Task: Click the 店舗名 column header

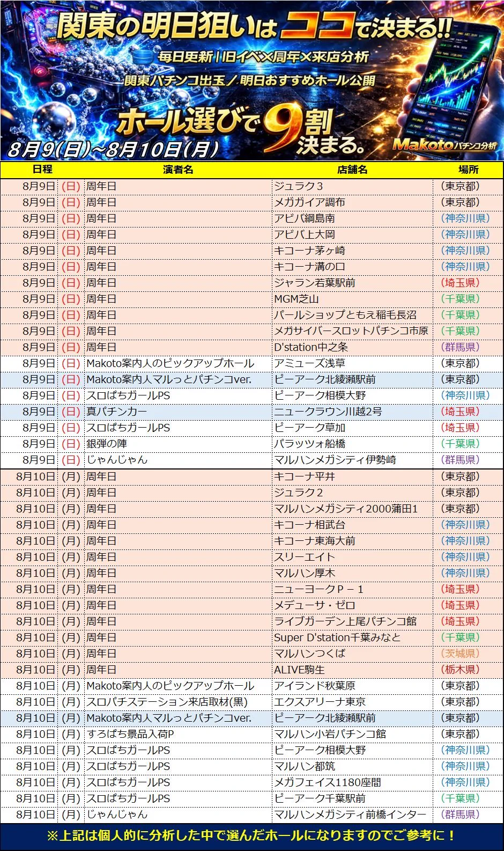Action: [x=352, y=170]
